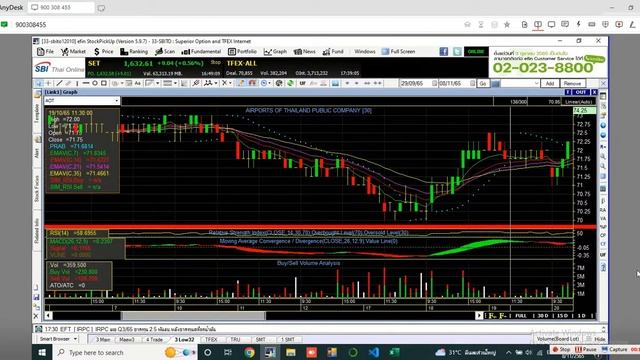Open the start date calendar picker
Image resolution: width=640 pixels, height=360 pixels.
(x=434, y=83)
